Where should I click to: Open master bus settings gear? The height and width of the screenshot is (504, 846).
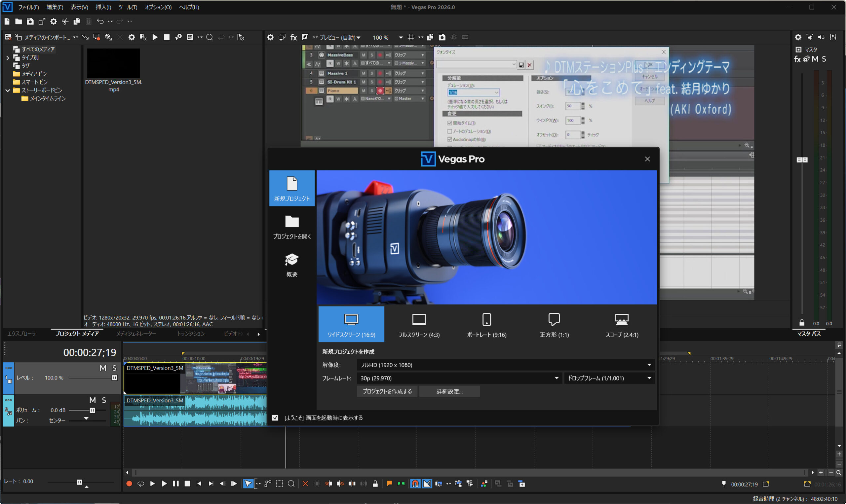(798, 37)
